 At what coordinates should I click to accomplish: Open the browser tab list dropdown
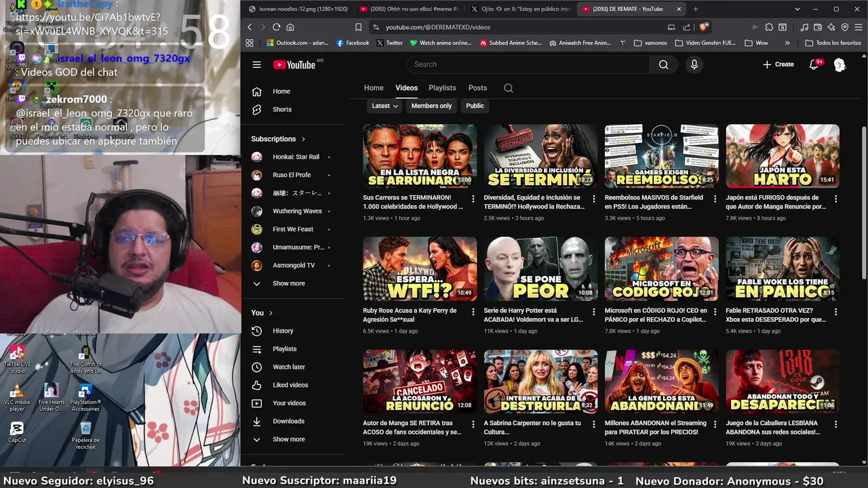coord(797,9)
